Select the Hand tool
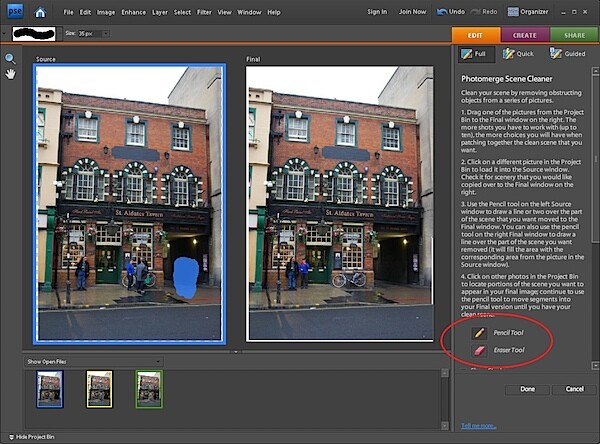The height and width of the screenshot is (444, 600). coord(10,74)
